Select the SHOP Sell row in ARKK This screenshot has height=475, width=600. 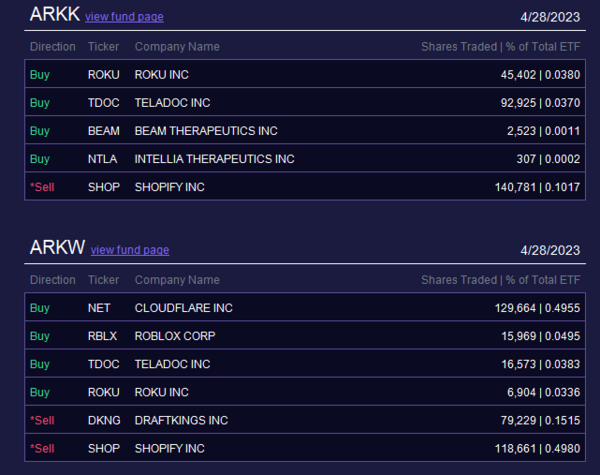[x=305, y=186]
